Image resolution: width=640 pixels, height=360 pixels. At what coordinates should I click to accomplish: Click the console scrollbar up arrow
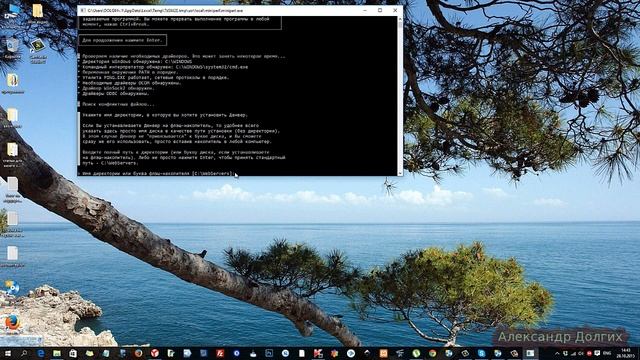pos(400,19)
